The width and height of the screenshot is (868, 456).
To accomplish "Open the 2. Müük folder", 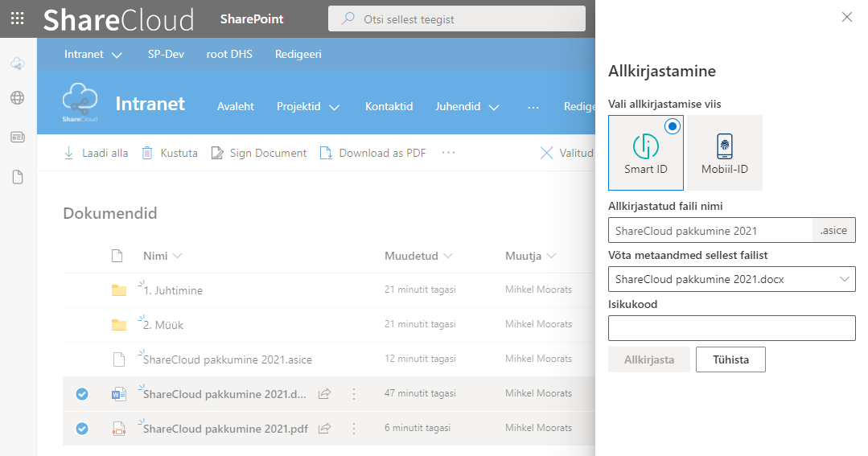I will [163, 326].
